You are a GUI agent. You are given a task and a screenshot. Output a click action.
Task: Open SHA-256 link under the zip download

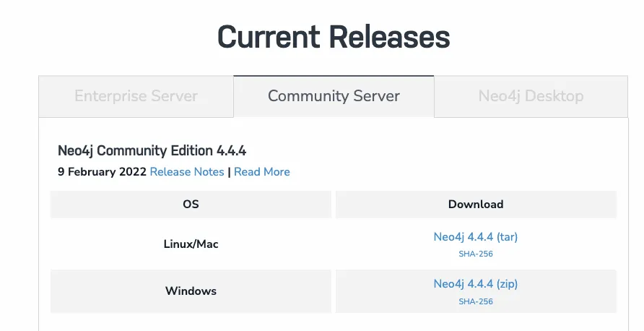(x=475, y=301)
